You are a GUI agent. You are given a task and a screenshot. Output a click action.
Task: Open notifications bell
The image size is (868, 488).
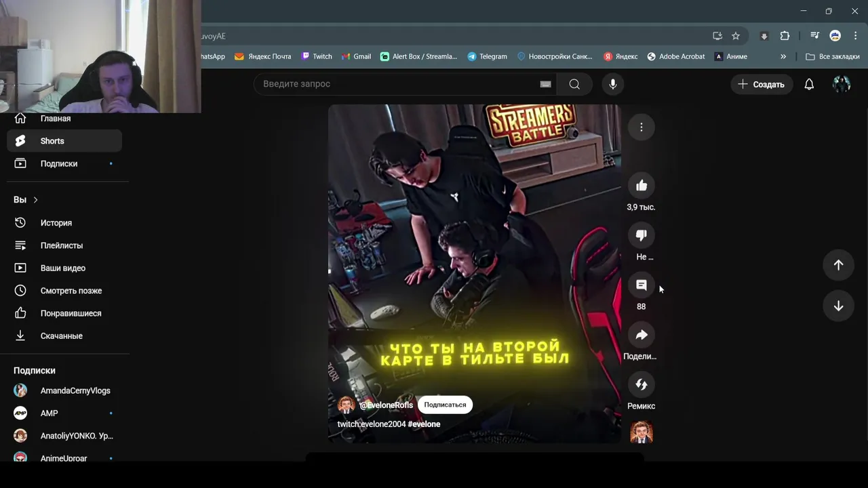coord(809,84)
